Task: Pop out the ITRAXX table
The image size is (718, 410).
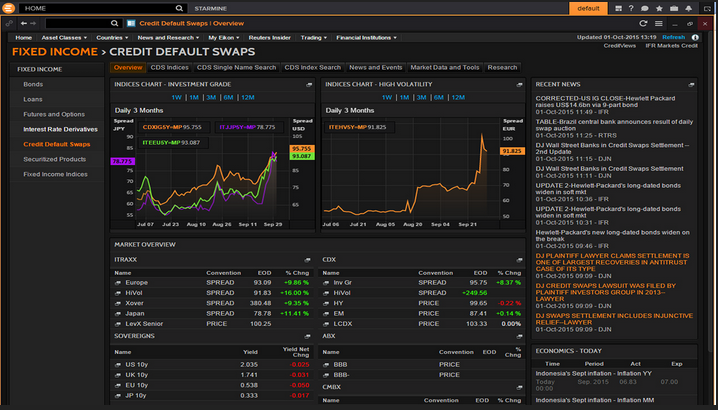Action: click(307, 260)
